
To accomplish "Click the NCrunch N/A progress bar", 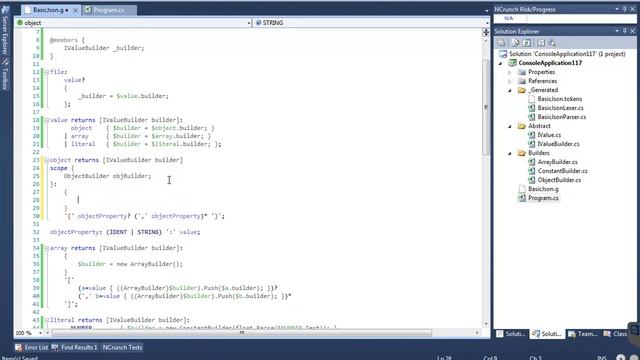I will (x=565, y=18).
